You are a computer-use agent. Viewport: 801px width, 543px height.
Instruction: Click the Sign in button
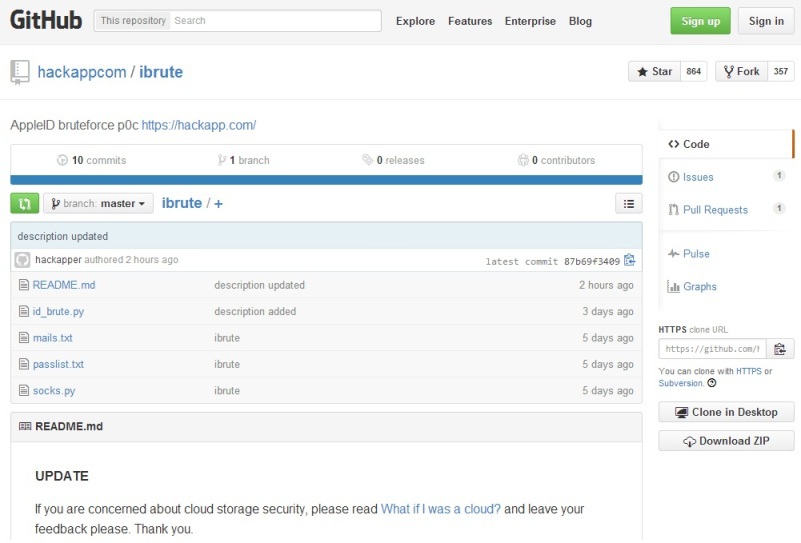766,21
